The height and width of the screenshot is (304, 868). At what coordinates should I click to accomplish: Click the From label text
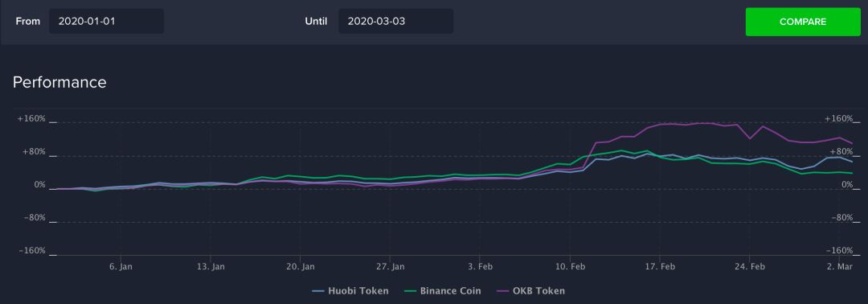[x=27, y=22]
